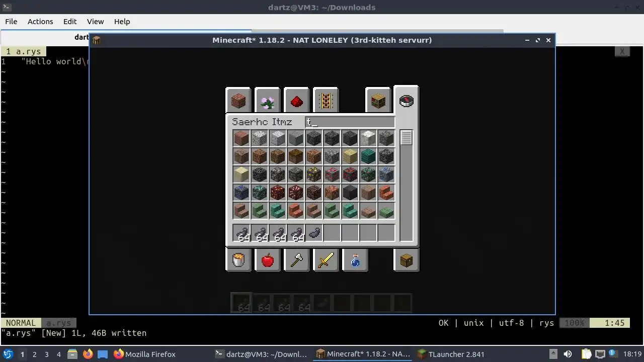Image resolution: width=644 pixels, height=362 pixels.
Task: Open the terminal Actions menu
Action: pos(40,22)
